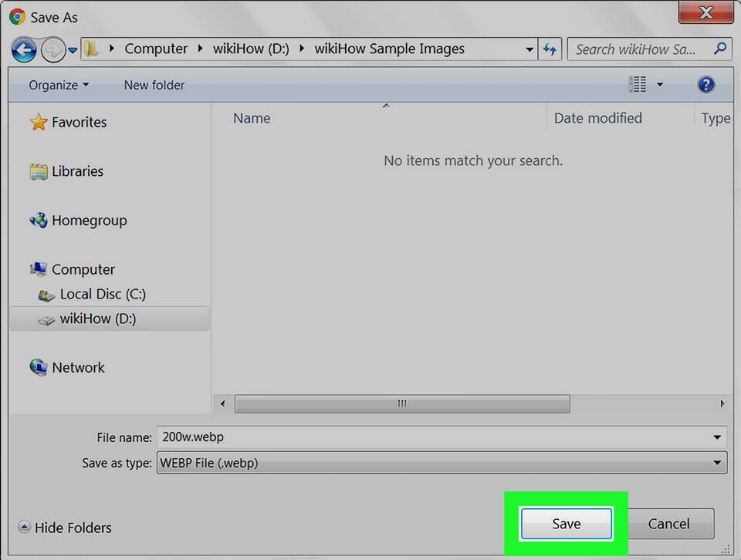
Task: Click the horizontal scrollbar thumb
Action: pyautogui.click(x=402, y=403)
